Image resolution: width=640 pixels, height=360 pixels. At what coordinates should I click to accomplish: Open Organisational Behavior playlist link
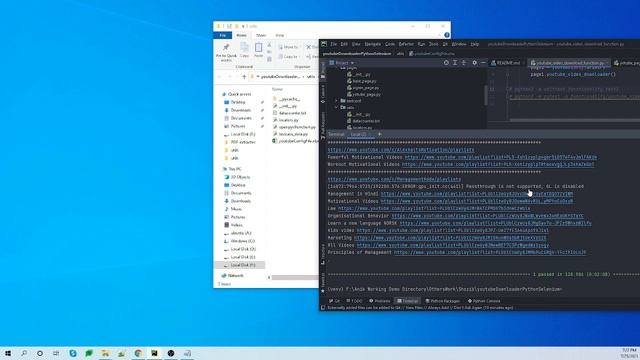tap(487, 216)
